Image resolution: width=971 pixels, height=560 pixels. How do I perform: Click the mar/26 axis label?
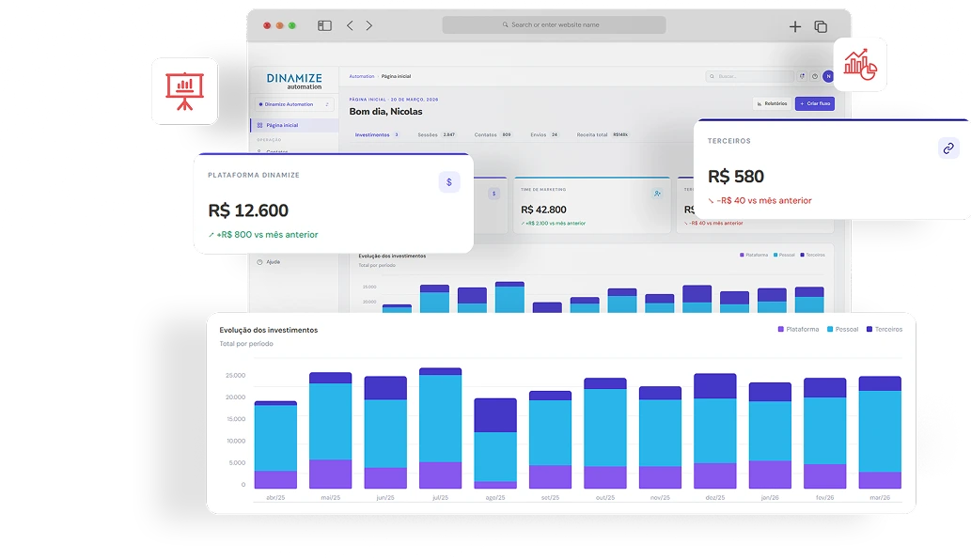(880, 497)
